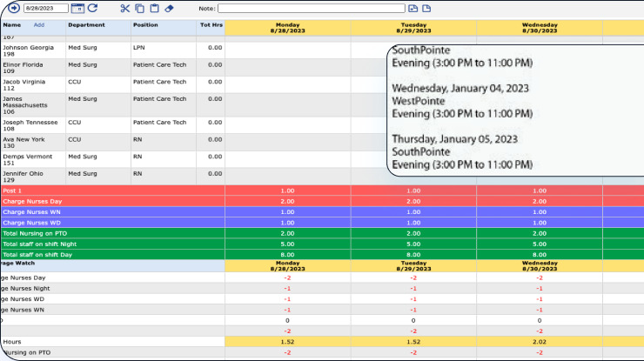Click the next-week arrow icon
The height and width of the screenshot is (361, 644).
(14, 8)
